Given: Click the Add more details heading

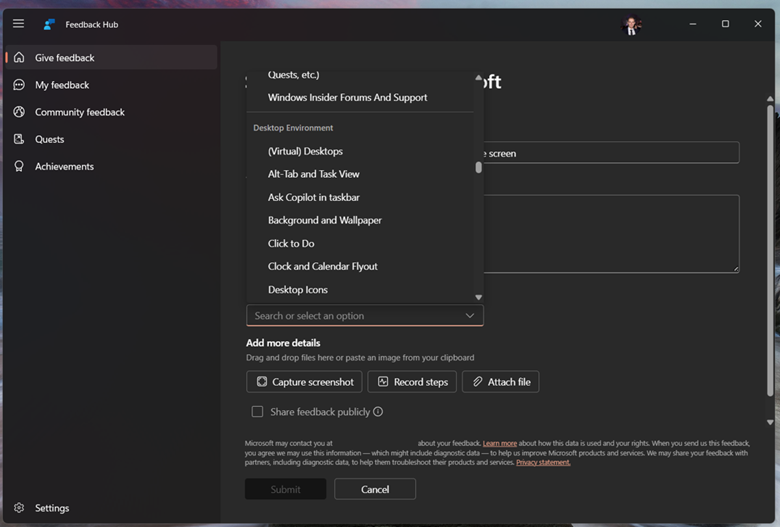Looking at the screenshot, I should 283,343.
